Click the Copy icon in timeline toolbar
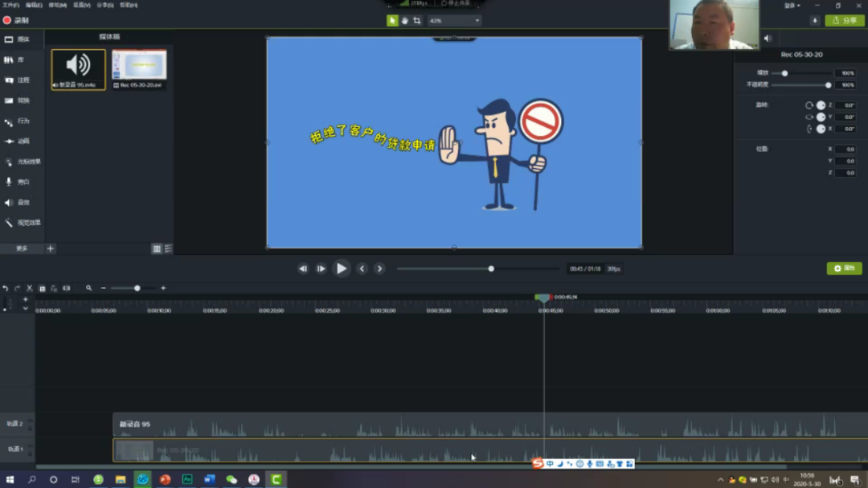 (x=42, y=288)
